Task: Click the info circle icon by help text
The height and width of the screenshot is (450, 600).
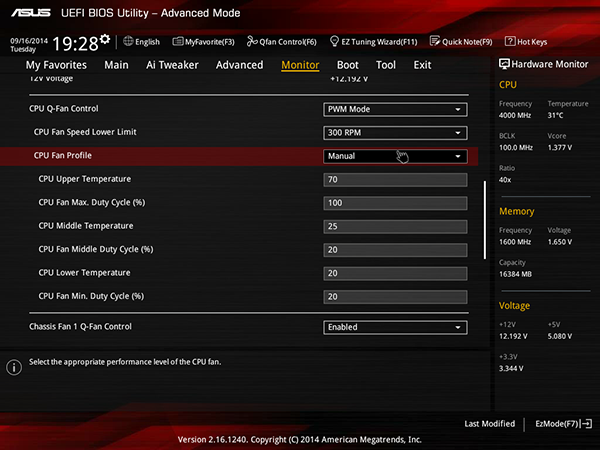Action: (14, 367)
